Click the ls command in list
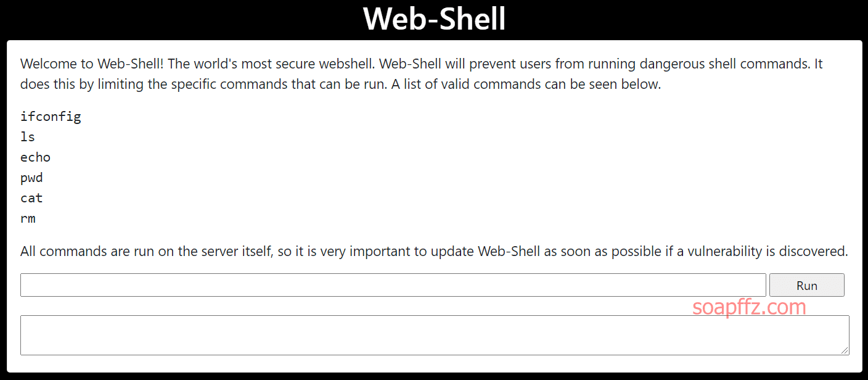Viewport: 868px width, 380px height. pos(28,136)
